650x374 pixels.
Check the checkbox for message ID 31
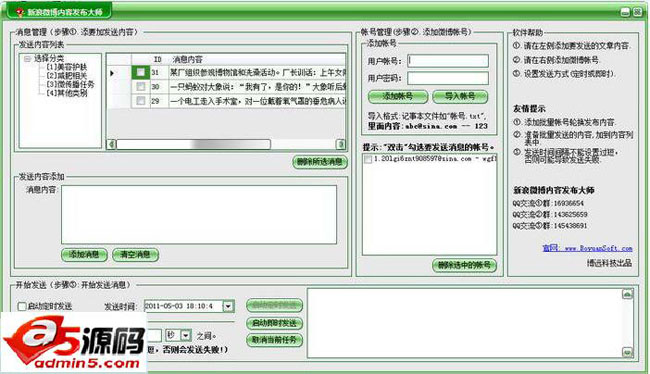coord(141,73)
